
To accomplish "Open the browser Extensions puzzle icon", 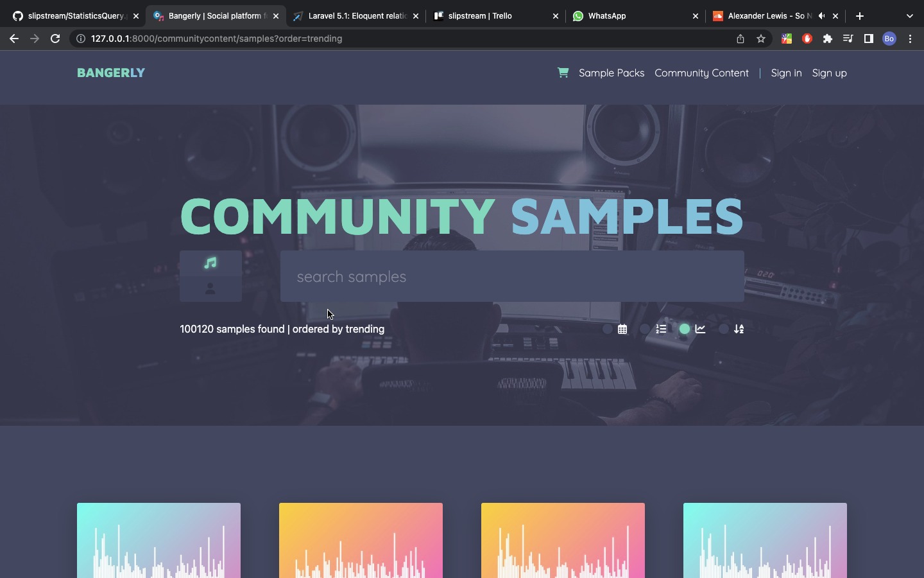I will point(828,39).
